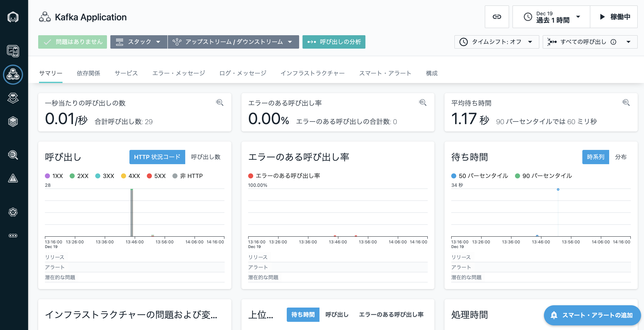Screen dimensions: 644x330
Task: Open the Events warning triangle in sidebar
Action: 13,178
